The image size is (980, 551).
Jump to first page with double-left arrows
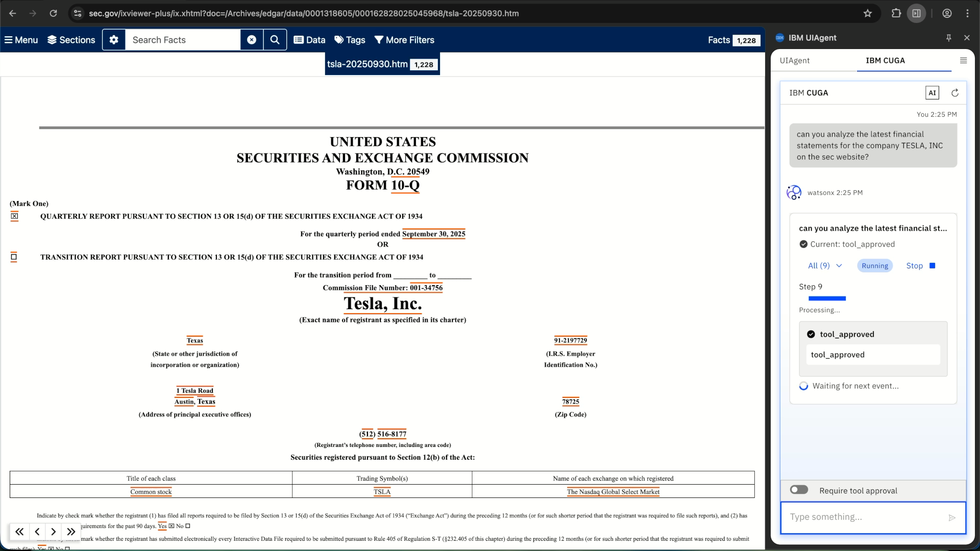pyautogui.click(x=19, y=532)
